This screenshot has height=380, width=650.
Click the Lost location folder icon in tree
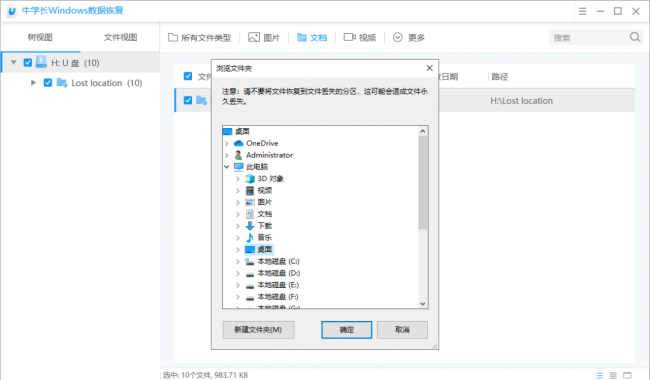(x=62, y=82)
